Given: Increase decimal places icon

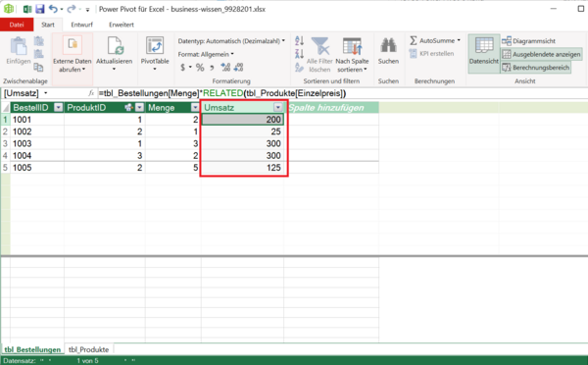Looking at the screenshot, I should tap(225, 68).
